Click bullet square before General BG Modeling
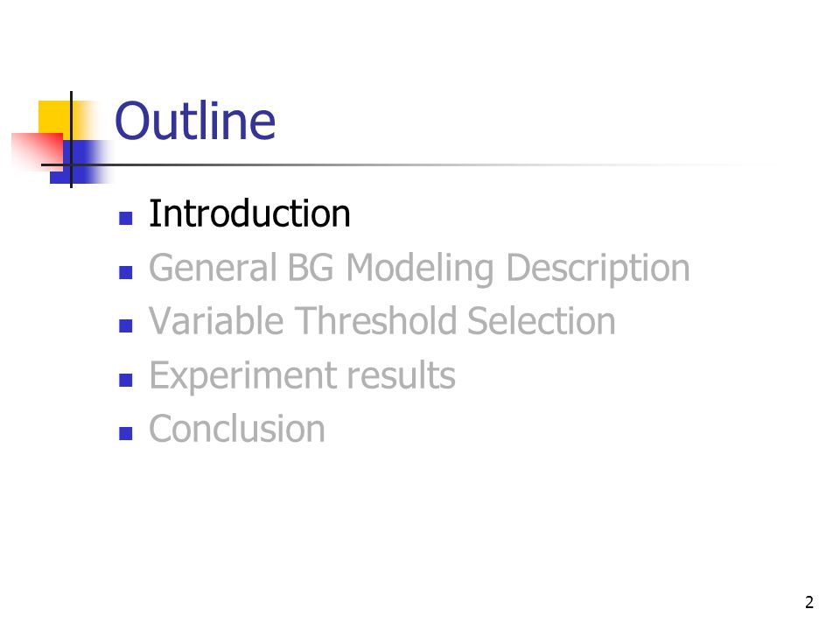This screenshot has width=840, height=630. pos(125,273)
